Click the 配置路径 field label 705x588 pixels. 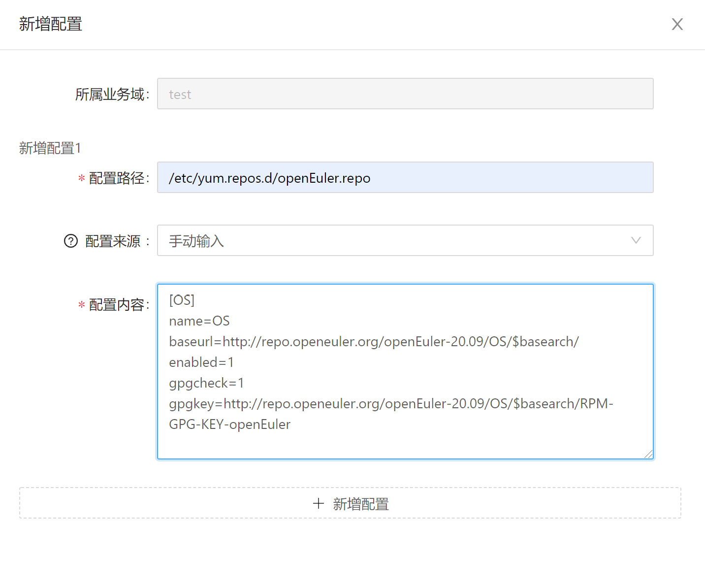point(117,178)
